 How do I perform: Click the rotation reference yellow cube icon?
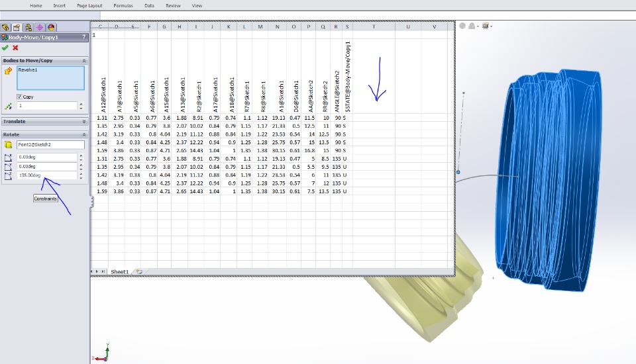coord(8,145)
